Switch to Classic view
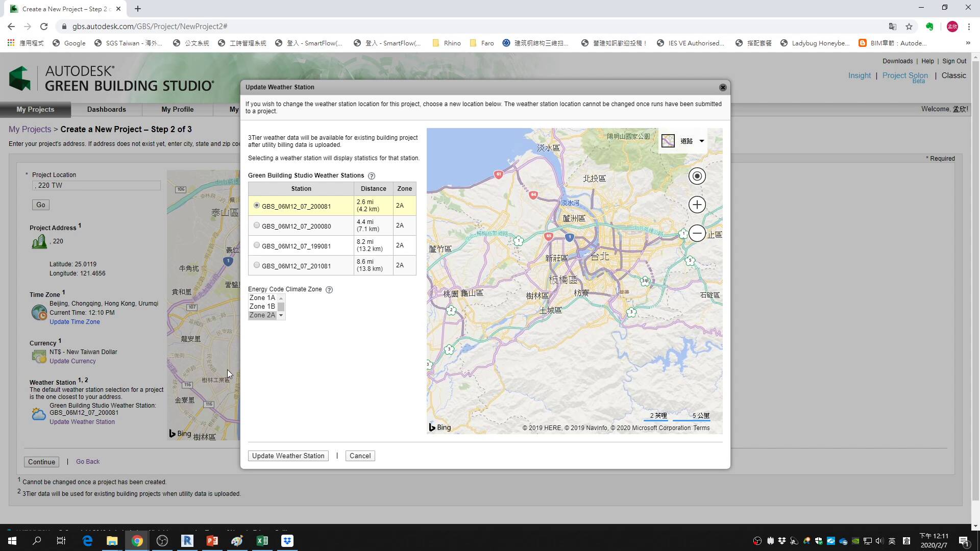This screenshot has height=551, width=980. click(x=953, y=76)
